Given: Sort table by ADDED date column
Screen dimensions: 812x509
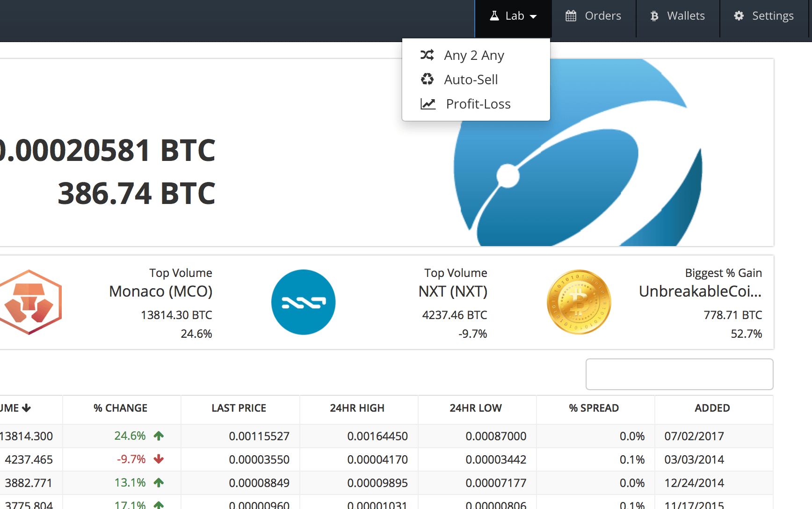Looking at the screenshot, I should point(712,408).
